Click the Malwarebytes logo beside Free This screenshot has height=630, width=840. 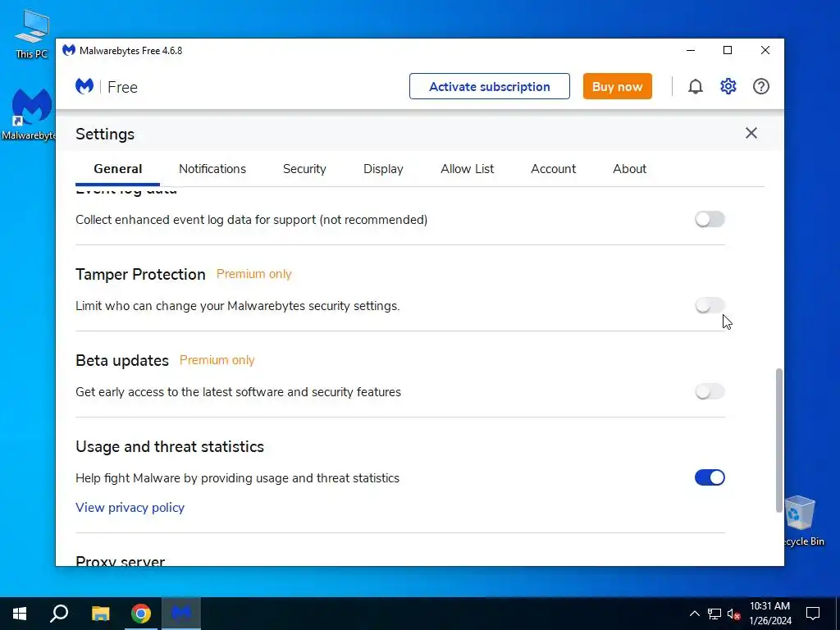84,86
